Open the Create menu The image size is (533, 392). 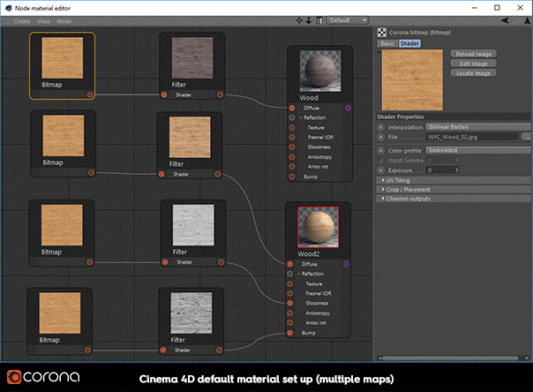pos(22,21)
